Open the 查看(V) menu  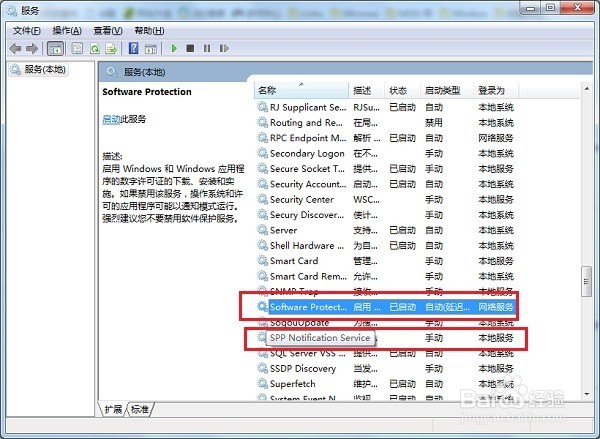[108, 31]
